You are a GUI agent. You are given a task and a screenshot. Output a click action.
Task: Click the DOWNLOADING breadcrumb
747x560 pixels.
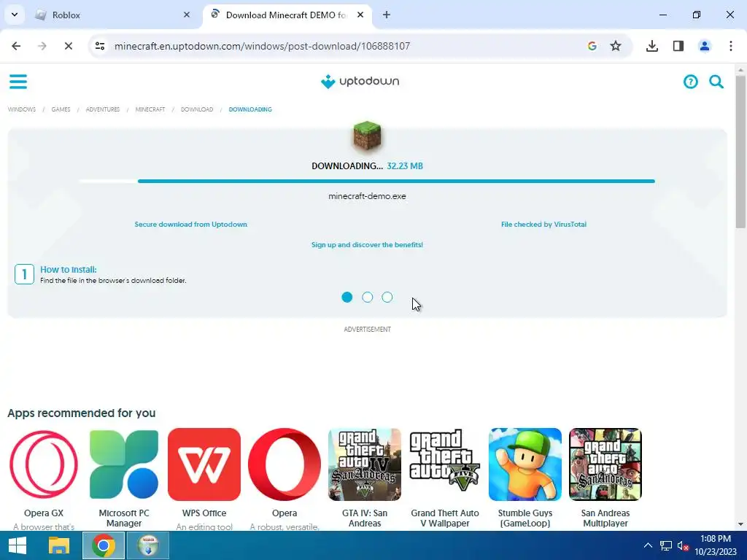point(250,109)
